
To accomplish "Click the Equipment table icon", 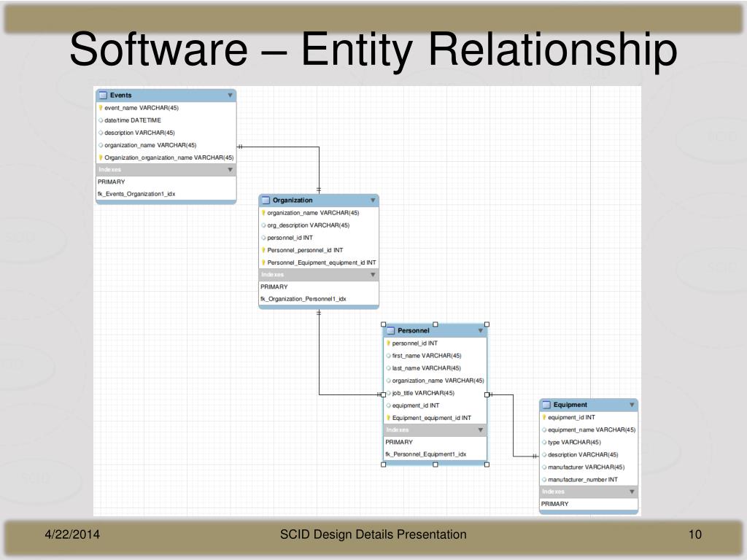I will point(546,405).
